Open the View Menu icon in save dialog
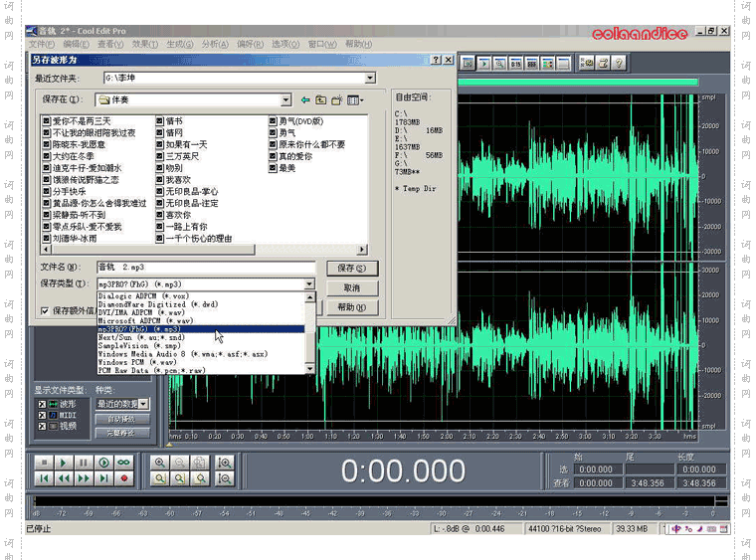The image size is (756, 560). coord(355,99)
